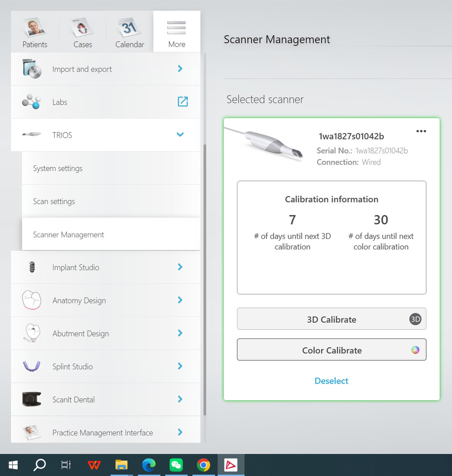Click the Patients portrait icon
This screenshot has height=476, width=452.
34,27
